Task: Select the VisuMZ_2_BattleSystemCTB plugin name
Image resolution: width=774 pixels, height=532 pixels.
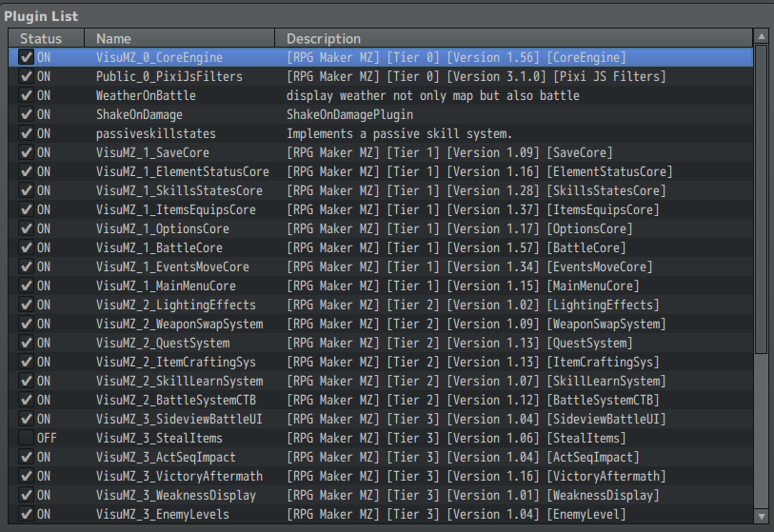Action: click(176, 401)
